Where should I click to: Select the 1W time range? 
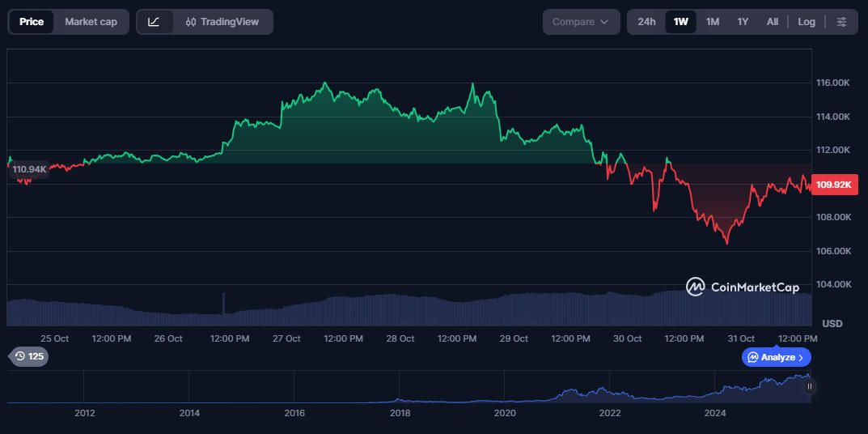coord(680,22)
